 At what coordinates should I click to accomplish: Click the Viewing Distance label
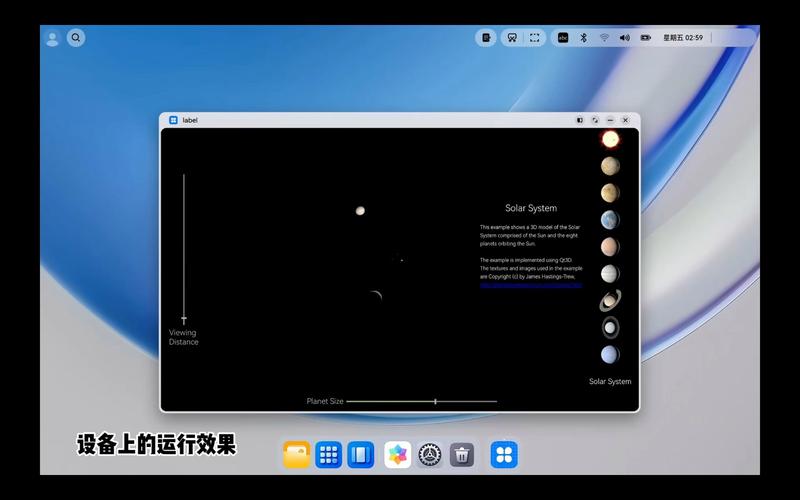coord(184,337)
